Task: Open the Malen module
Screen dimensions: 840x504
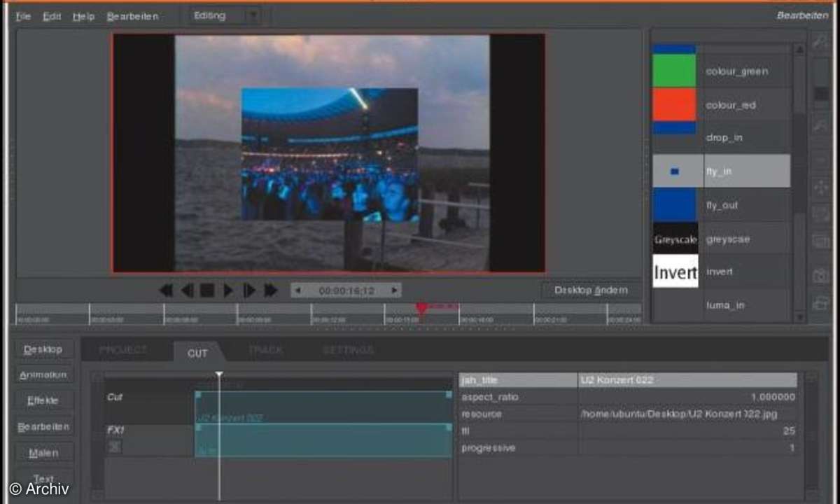Action: pyautogui.click(x=43, y=452)
